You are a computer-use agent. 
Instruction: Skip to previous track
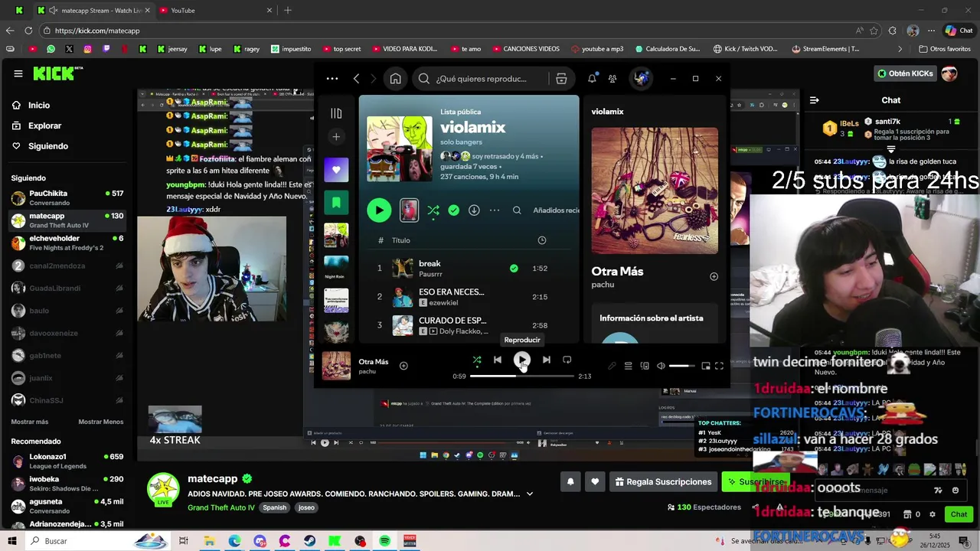coord(498,360)
